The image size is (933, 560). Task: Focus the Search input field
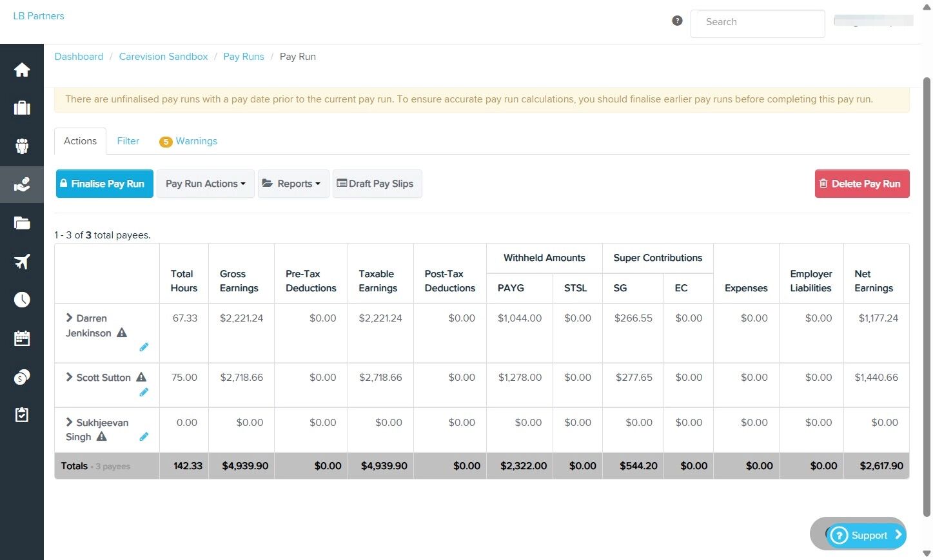[758, 23]
